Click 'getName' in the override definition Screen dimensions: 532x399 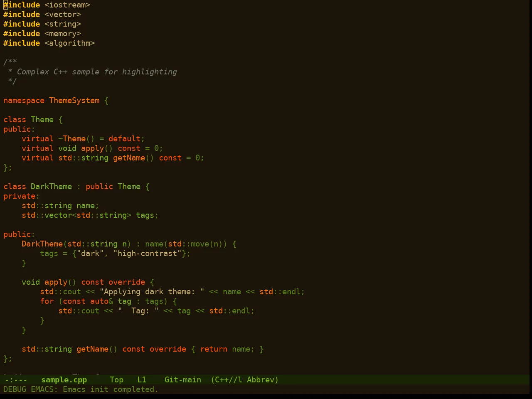click(92, 349)
